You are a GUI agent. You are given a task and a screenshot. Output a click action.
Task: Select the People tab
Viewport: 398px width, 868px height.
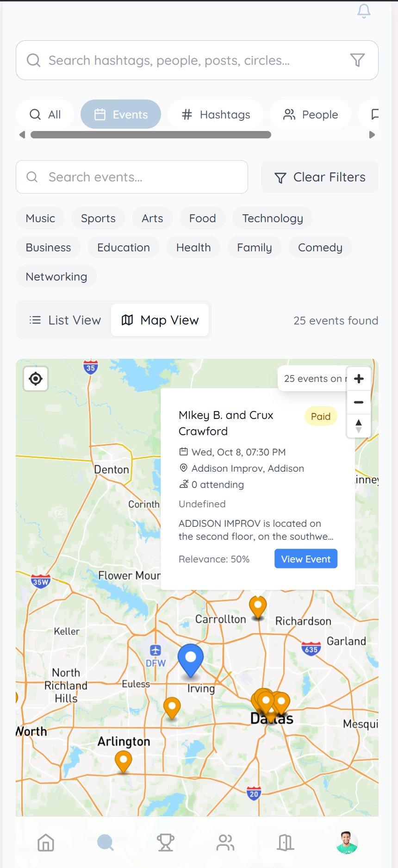point(311,115)
